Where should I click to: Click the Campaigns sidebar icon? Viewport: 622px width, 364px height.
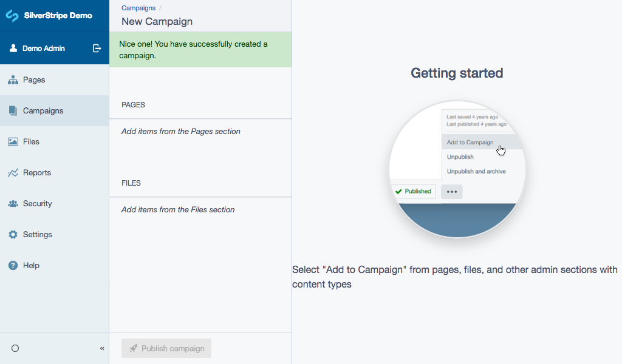[13, 111]
